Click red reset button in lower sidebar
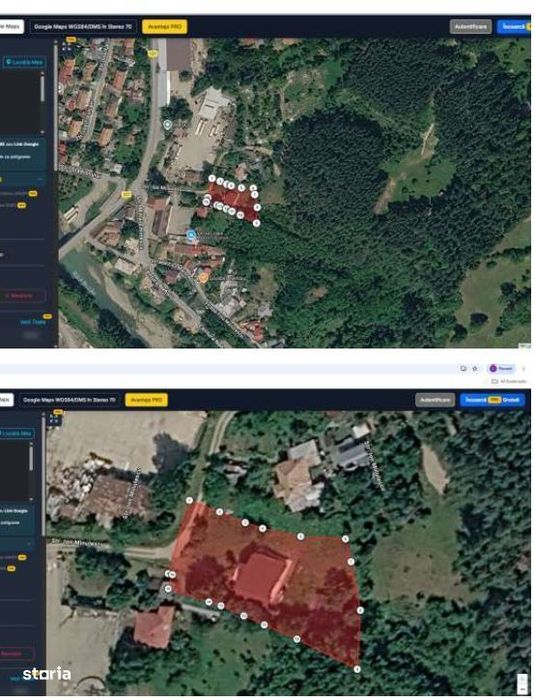Screen dimensions: 534x699 pyautogui.click(x=16, y=654)
